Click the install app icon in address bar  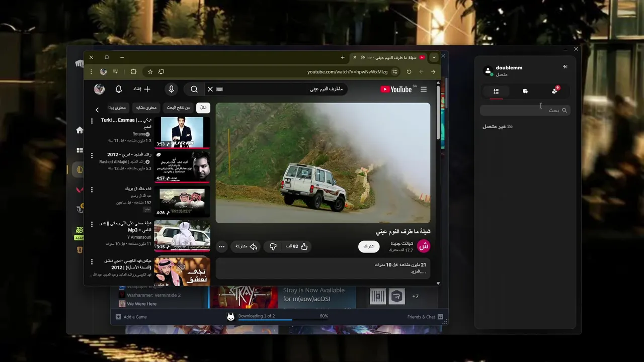coord(161,72)
